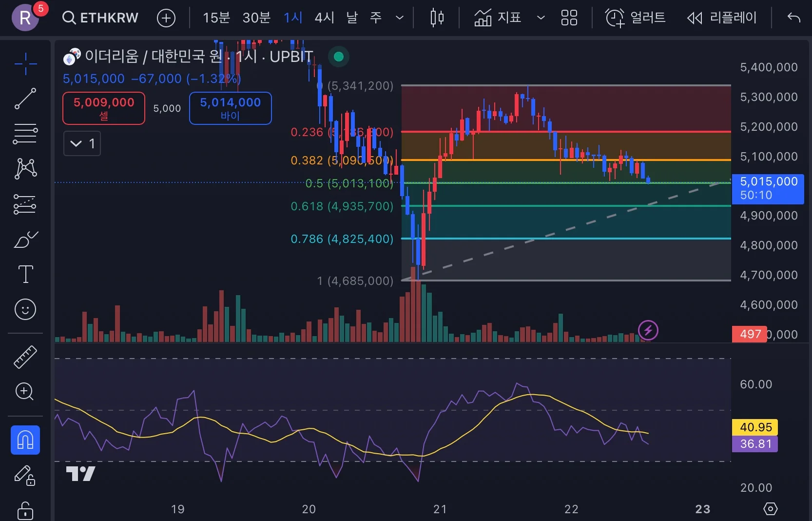Toggle stay in drawing mode
This screenshot has width=812, height=521.
tap(25, 475)
